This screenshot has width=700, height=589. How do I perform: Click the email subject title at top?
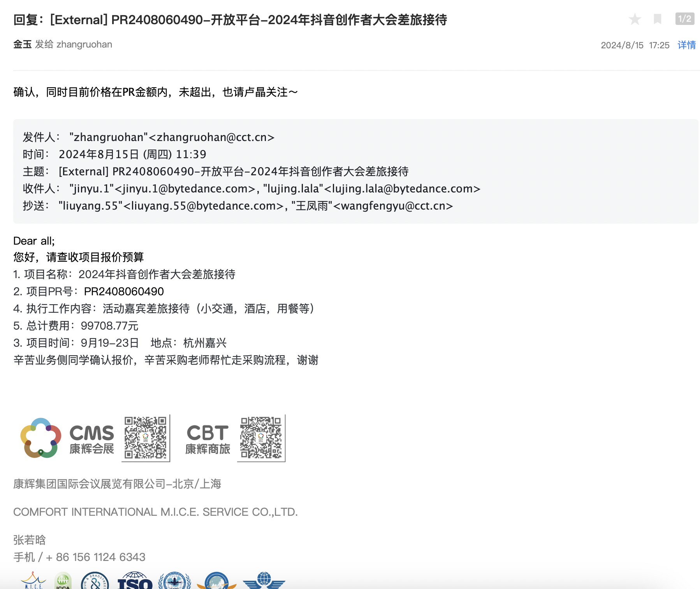230,20
